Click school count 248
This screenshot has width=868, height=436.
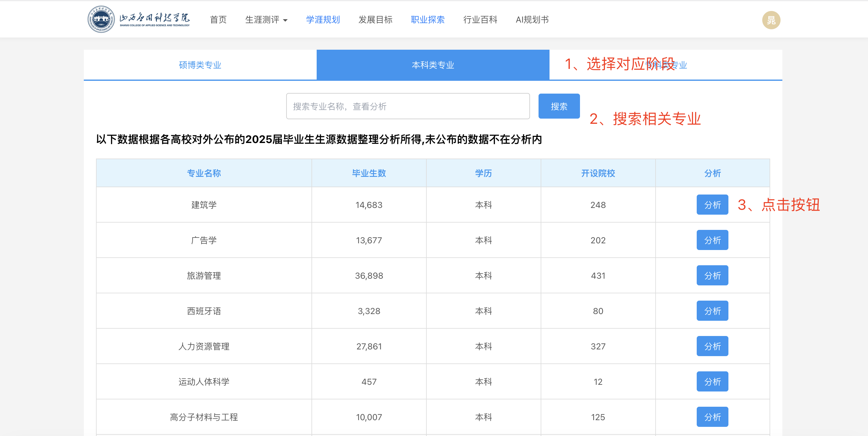pos(598,205)
